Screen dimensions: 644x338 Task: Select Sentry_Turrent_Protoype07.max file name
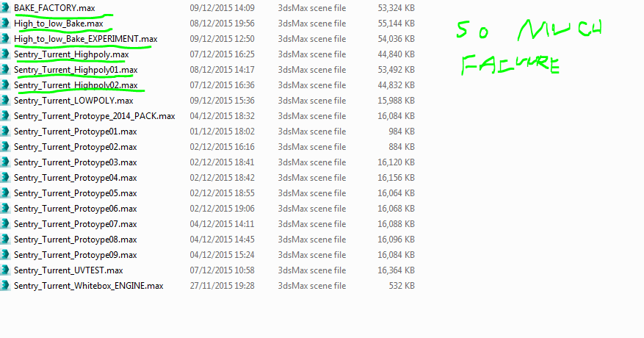click(x=75, y=224)
